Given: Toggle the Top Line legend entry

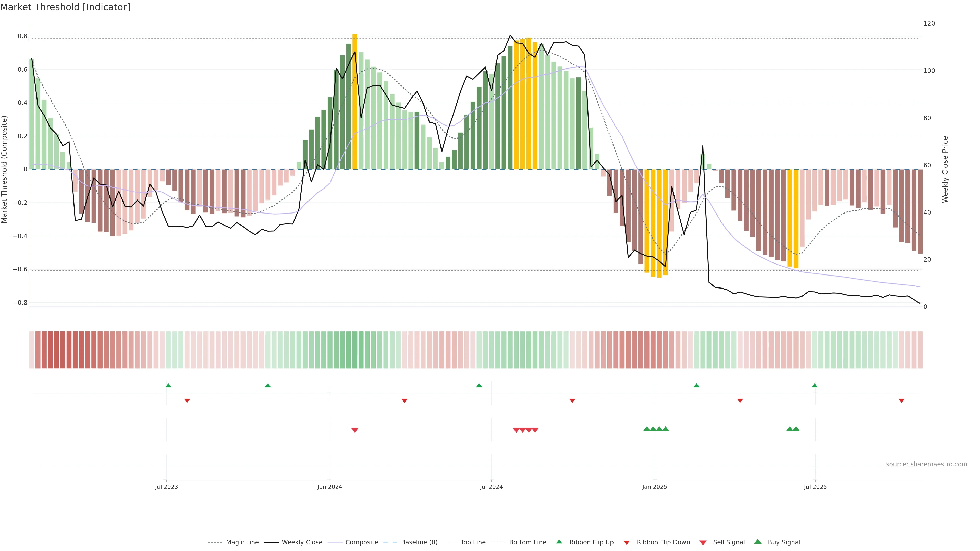Looking at the screenshot, I should [x=473, y=542].
